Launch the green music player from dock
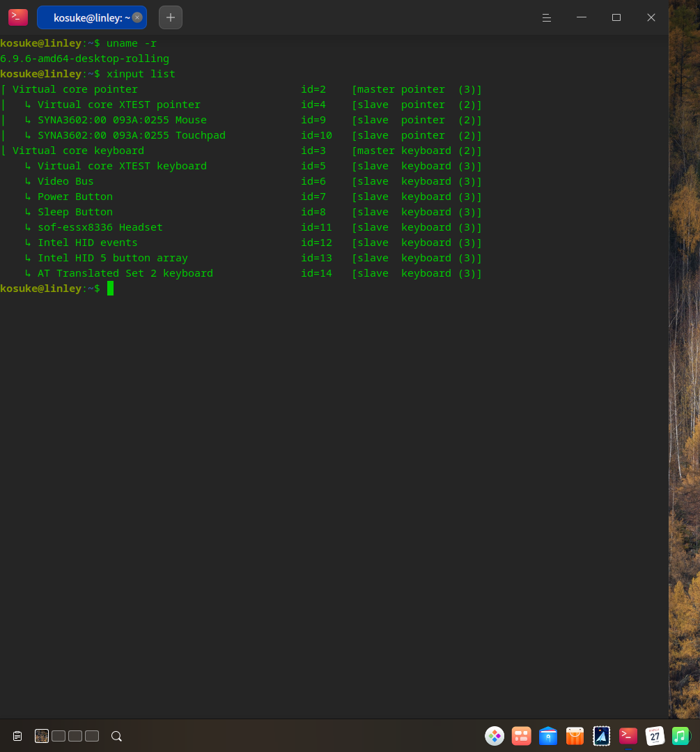Screen dimensions: 700x752 pos(681,736)
